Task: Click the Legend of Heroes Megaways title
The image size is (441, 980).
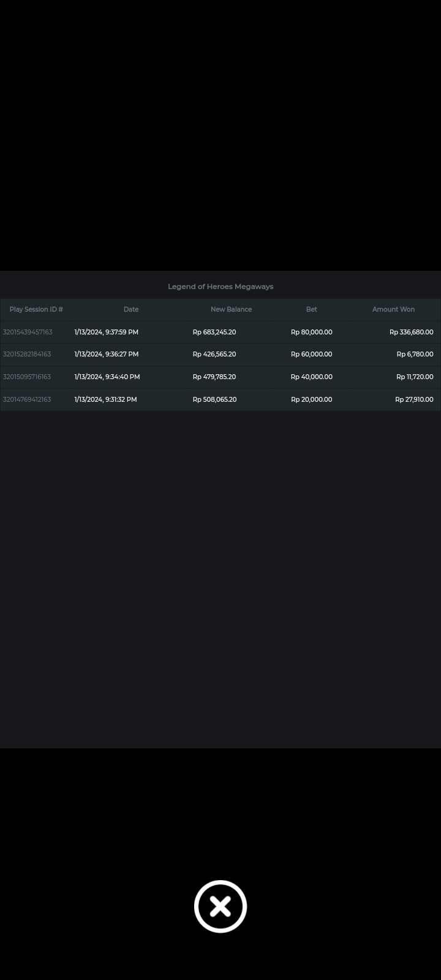Action: (221, 287)
